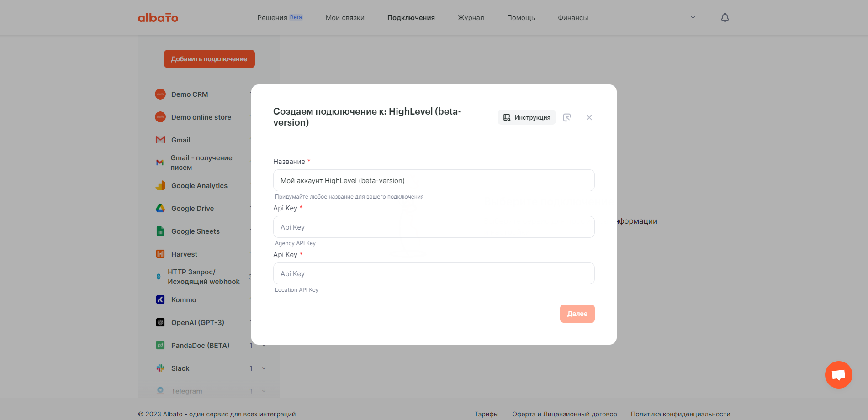Click the Google Analytics icon

[160, 185]
